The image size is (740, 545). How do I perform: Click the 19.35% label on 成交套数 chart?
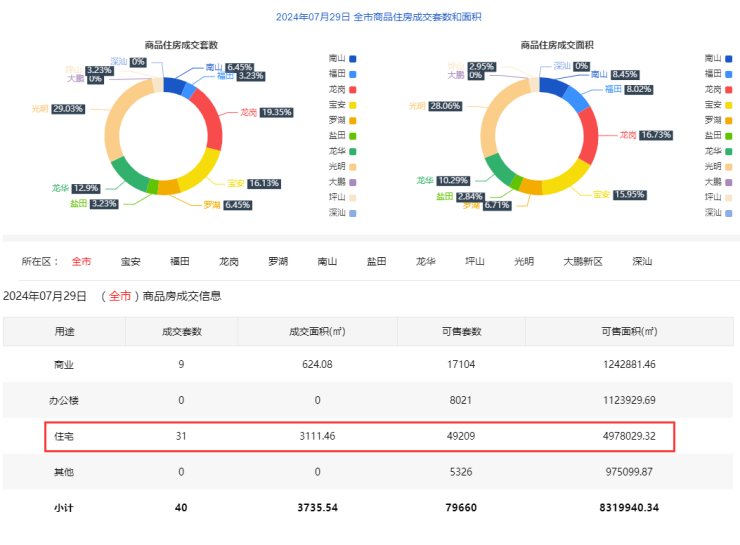coord(275,113)
